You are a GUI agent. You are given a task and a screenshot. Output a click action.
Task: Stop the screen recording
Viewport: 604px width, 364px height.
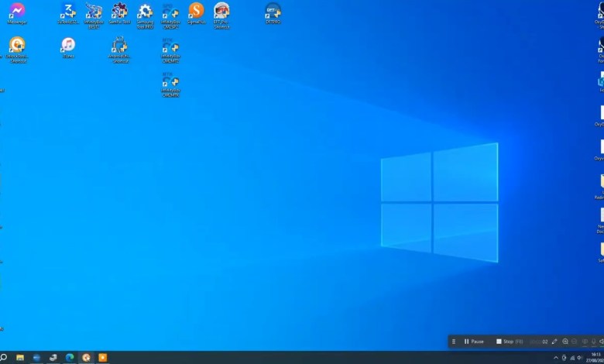[x=505, y=342]
